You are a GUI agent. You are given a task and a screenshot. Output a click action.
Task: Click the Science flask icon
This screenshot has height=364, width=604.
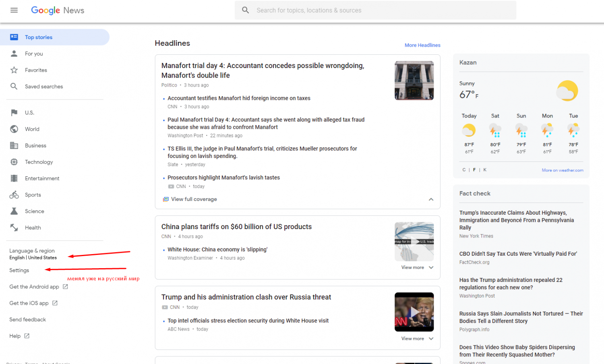[14, 211]
